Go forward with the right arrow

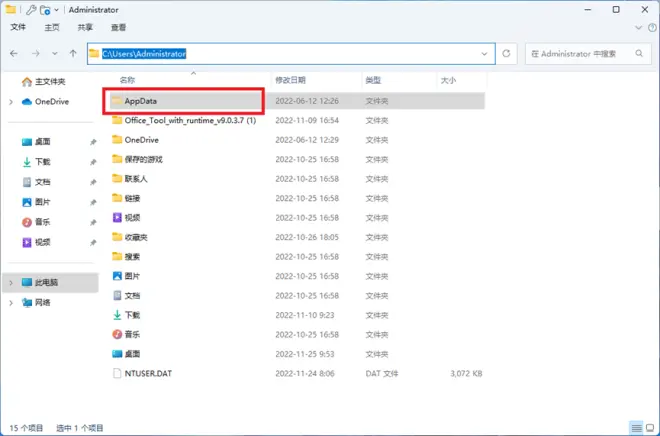(x=36, y=53)
